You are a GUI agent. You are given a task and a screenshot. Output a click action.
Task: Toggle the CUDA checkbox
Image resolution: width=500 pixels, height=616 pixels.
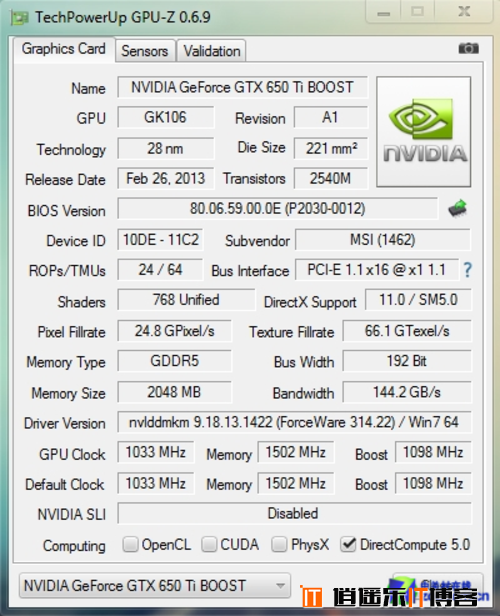point(209,544)
